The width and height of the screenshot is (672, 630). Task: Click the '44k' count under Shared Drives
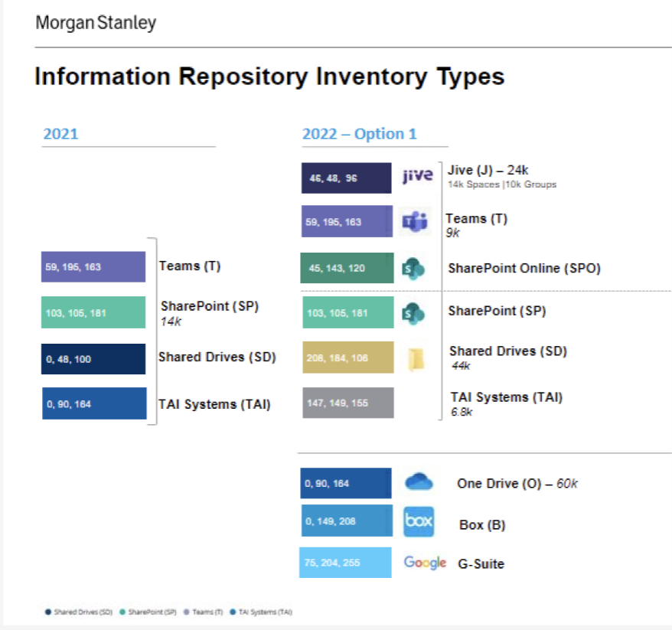[461, 366]
